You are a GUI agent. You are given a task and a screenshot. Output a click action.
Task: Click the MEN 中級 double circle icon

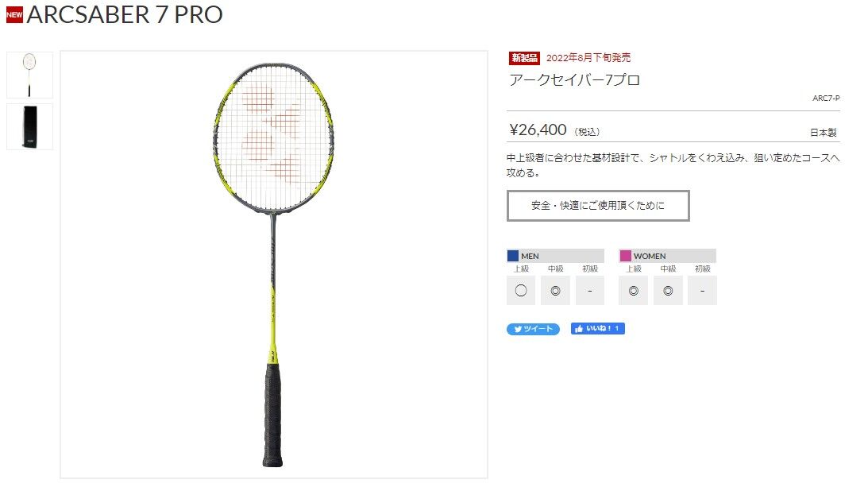click(x=555, y=291)
